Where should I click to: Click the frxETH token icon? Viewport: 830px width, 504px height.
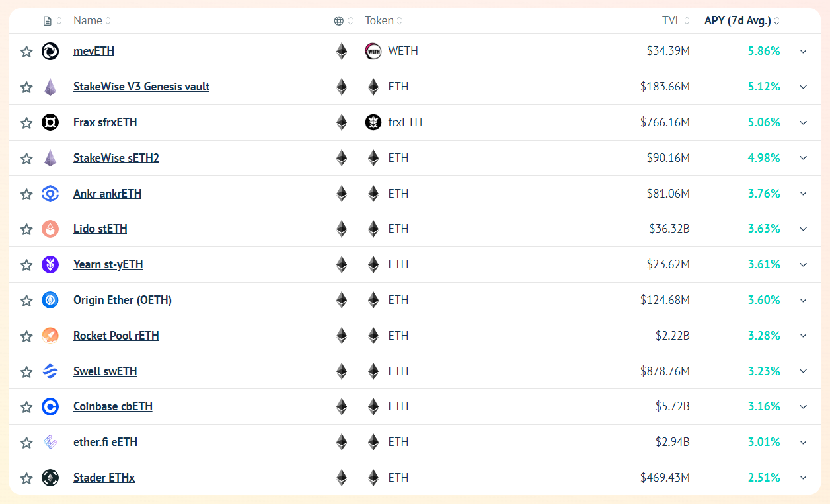coord(373,122)
